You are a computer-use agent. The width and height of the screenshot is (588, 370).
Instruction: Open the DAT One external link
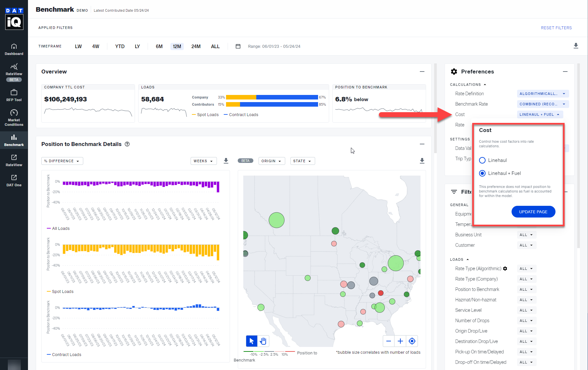click(14, 181)
